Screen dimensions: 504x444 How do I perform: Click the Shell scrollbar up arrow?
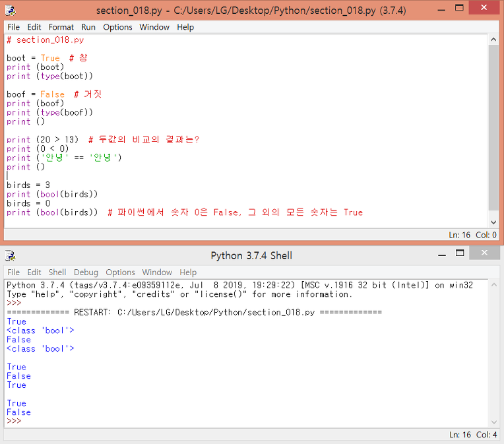tap(494, 284)
